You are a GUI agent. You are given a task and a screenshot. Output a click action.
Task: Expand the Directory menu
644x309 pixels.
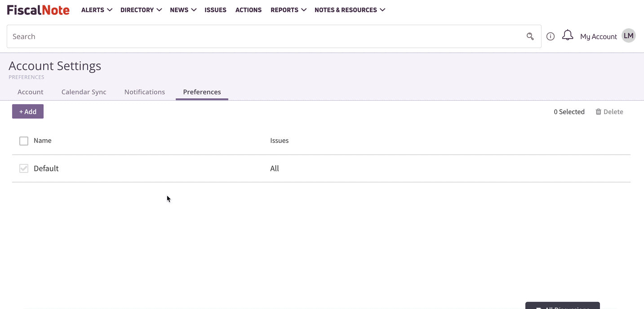pos(141,10)
